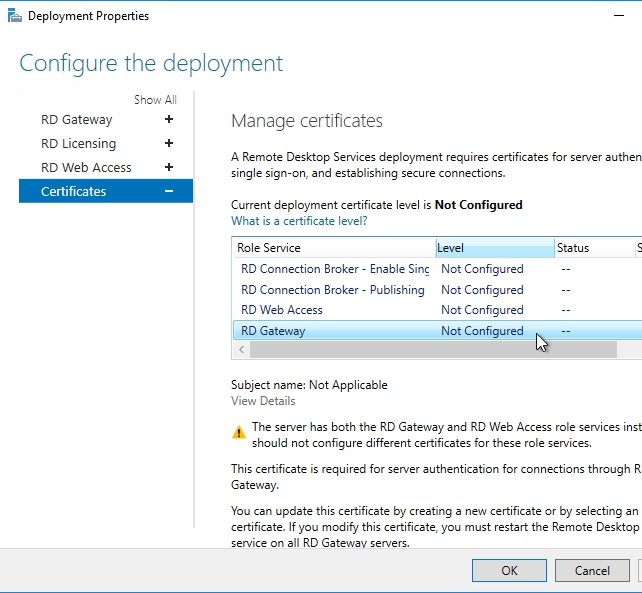642x593 pixels.
Task: Select RD Connection Broker - Enable Single Sign On row
Action: 335,269
